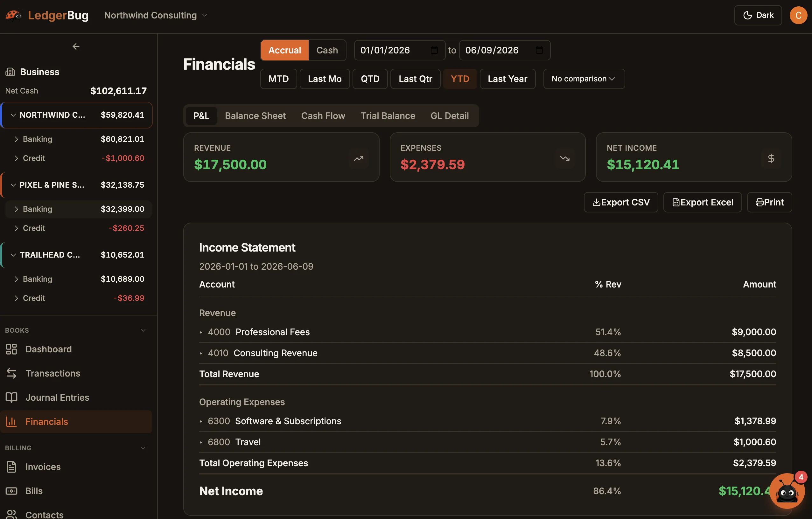Select the Last Year period
This screenshot has width=812, height=519.
[507, 79]
